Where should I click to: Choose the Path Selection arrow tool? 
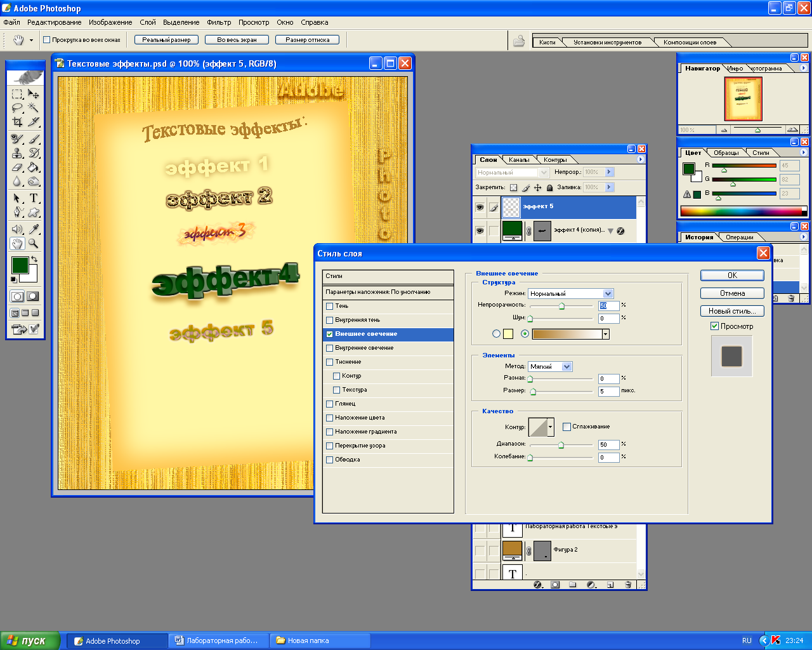[17, 198]
